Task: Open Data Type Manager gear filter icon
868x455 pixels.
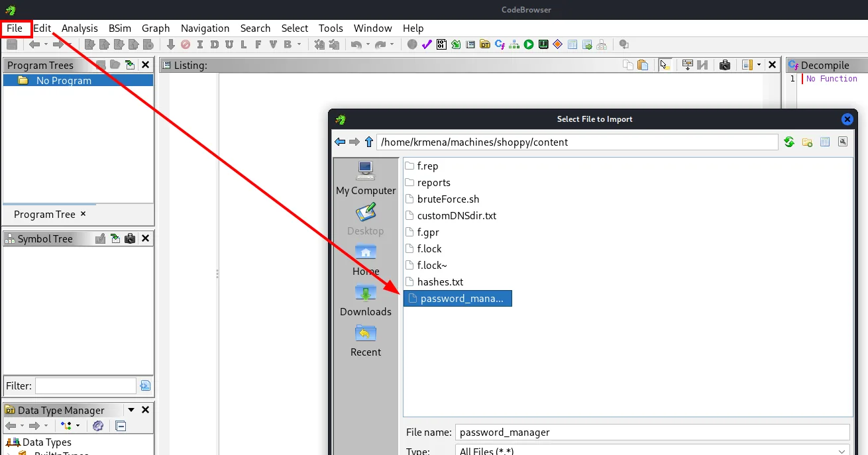Action: (x=98, y=426)
